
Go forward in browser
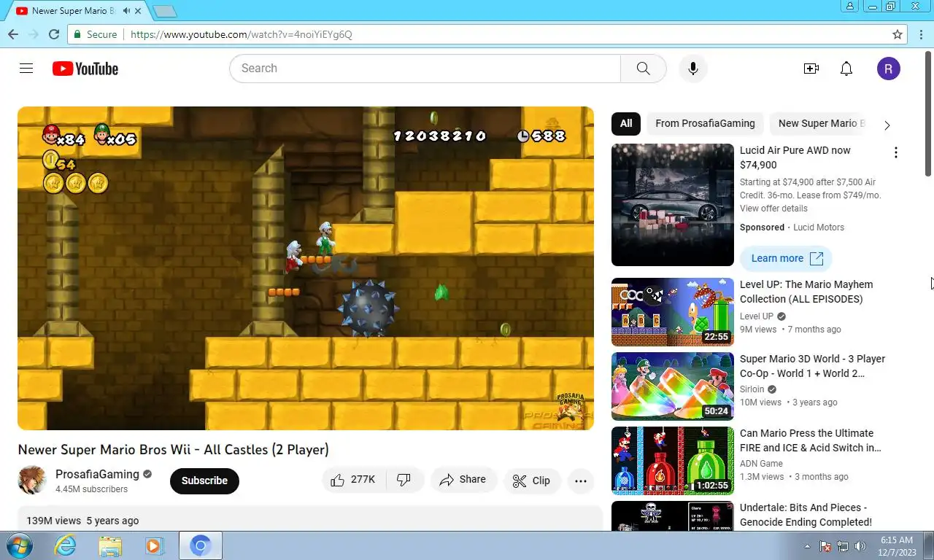tap(34, 34)
